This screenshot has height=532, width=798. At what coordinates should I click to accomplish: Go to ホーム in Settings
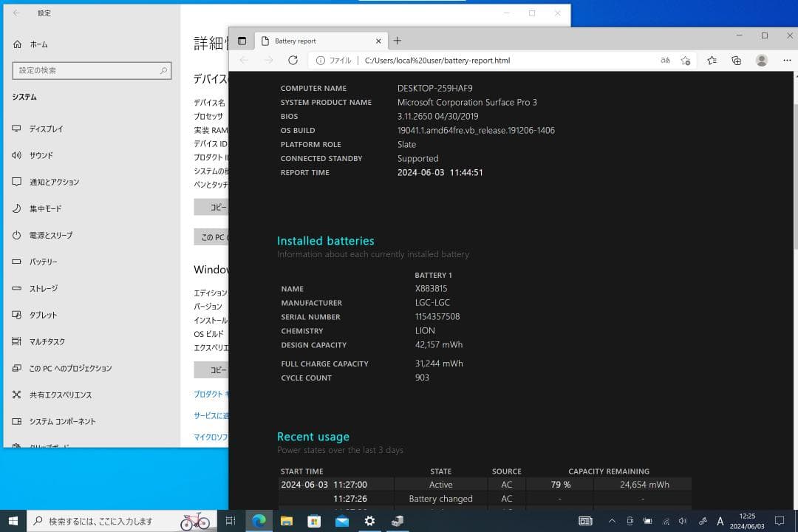point(30,44)
